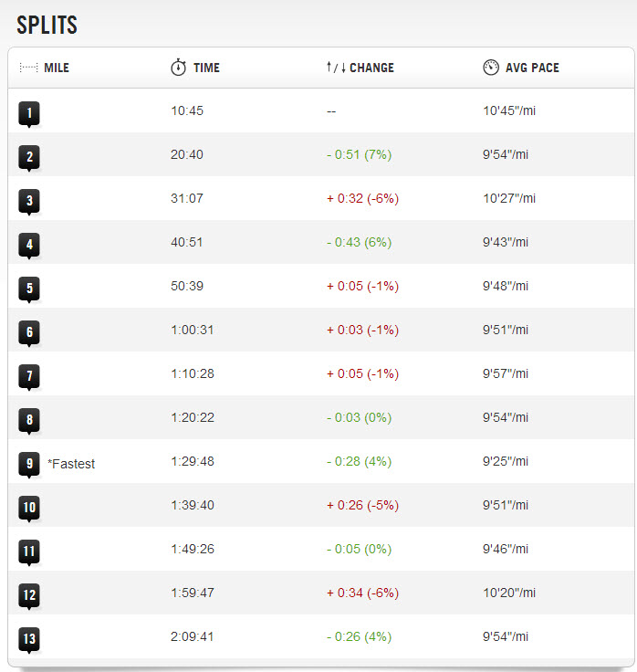The height and width of the screenshot is (672, 637).
Task: Click the mile 1 marker badge
Action: pyautogui.click(x=29, y=113)
